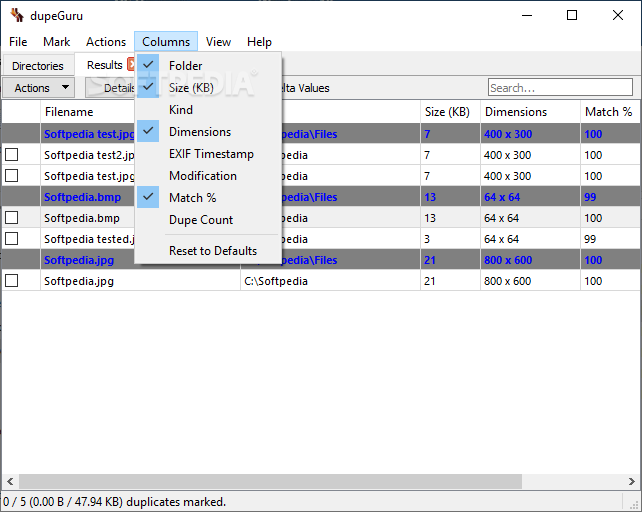The image size is (642, 512).
Task: Click the horizontal scrollbar right arrow
Action: [632, 481]
